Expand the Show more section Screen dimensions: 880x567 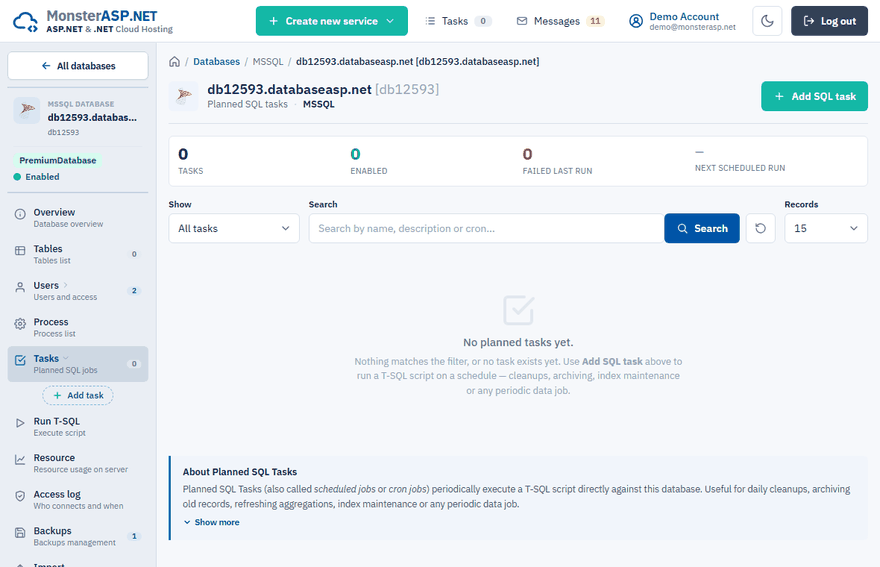click(x=212, y=522)
